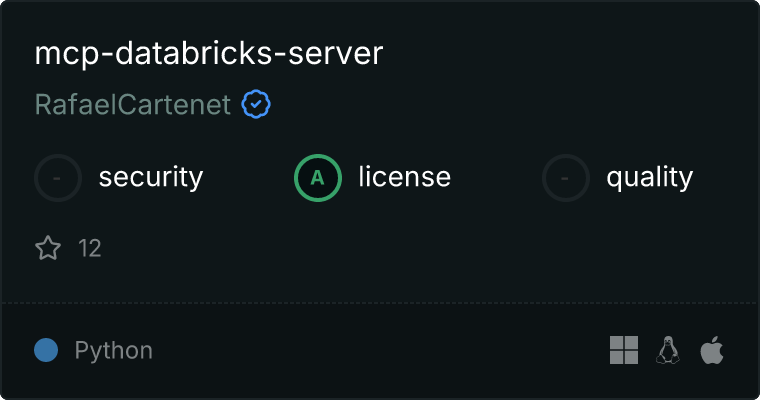Click the star count 12
This screenshot has height=400, width=760.
click(90, 248)
